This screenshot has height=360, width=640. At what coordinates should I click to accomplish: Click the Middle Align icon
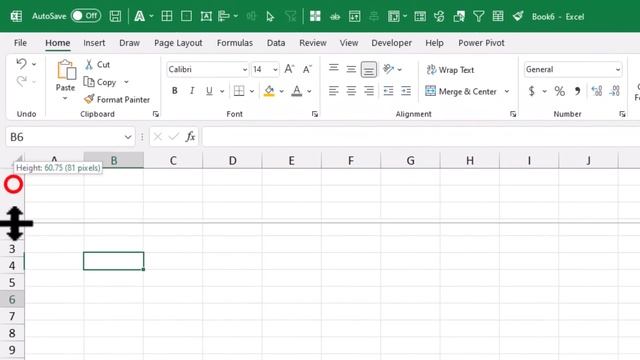coord(351,69)
